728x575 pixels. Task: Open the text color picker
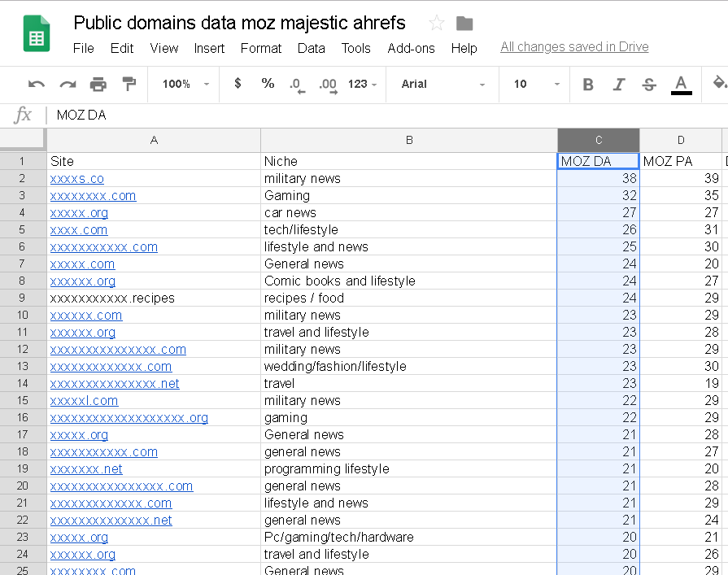pyautogui.click(x=682, y=84)
